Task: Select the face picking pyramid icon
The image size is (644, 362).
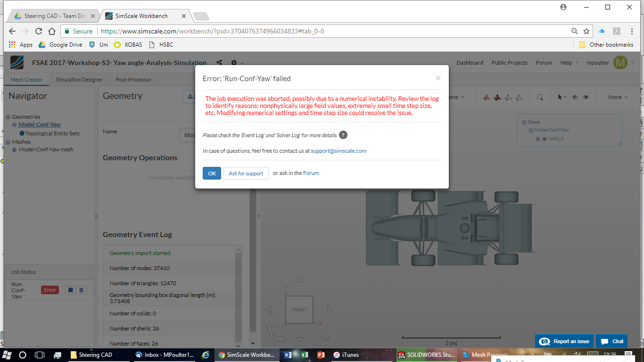Action: [x=497, y=97]
